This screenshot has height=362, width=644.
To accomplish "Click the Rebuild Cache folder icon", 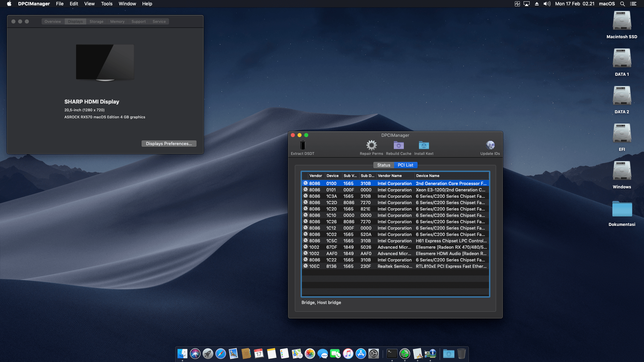I will click(398, 145).
